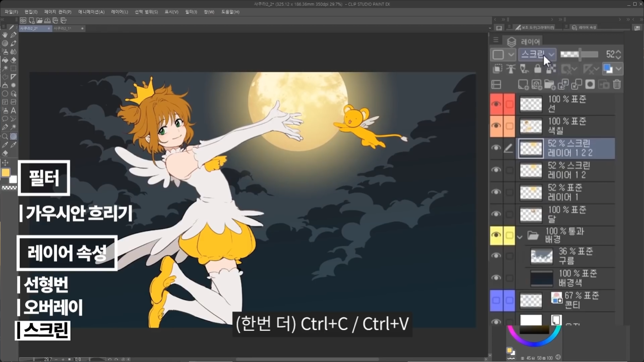Select the Eraser tool in toolbox
Screen dimensions: 644x362
click(x=13, y=60)
